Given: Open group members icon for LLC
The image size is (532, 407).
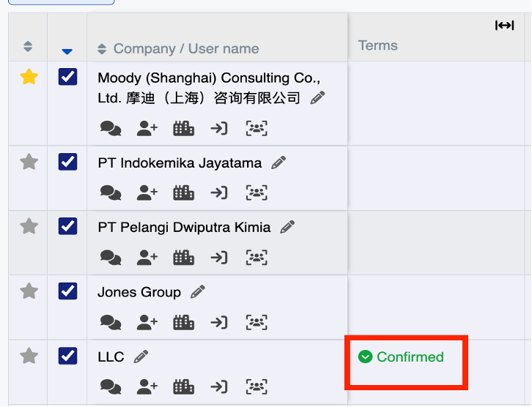Looking at the screenshot, I should (x=256, y=387).
